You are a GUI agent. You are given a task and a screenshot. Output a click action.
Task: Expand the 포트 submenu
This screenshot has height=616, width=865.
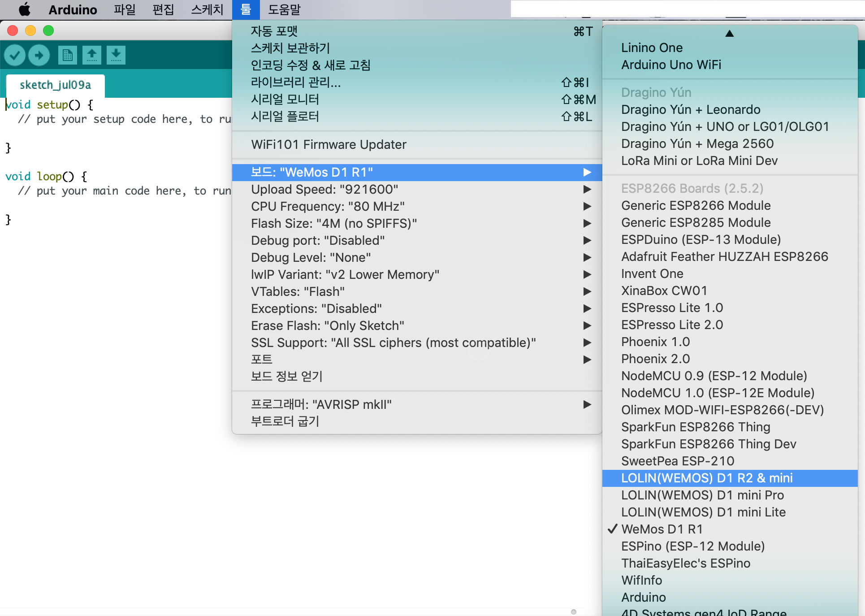point(417,360)
